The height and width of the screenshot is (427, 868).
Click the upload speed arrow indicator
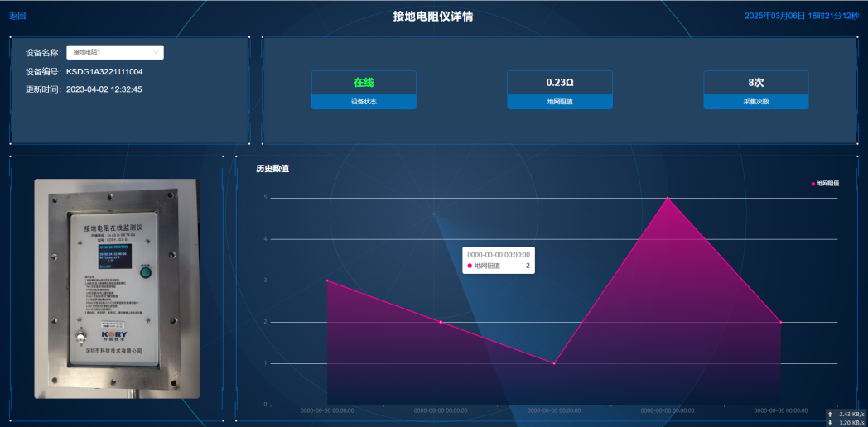coord(831,414)
